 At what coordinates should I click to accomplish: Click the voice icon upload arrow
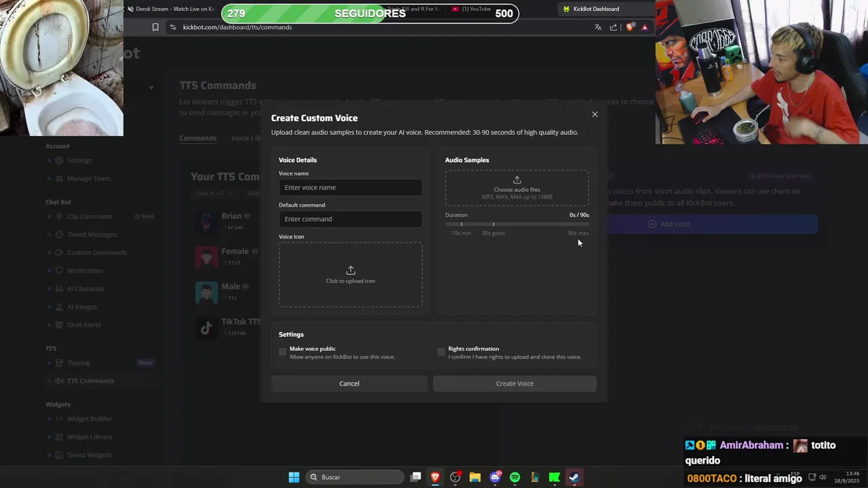pyautogui.click(x=351, y=270)
